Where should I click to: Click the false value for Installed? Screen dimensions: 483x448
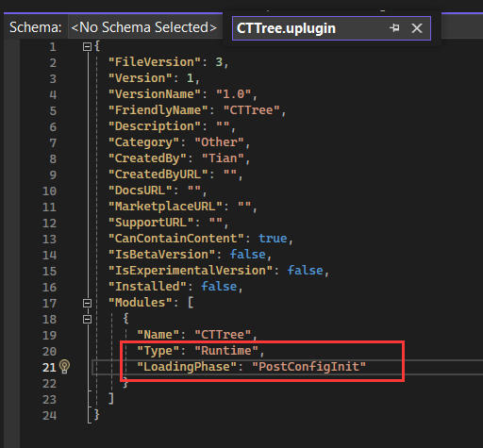pos(219,287)
